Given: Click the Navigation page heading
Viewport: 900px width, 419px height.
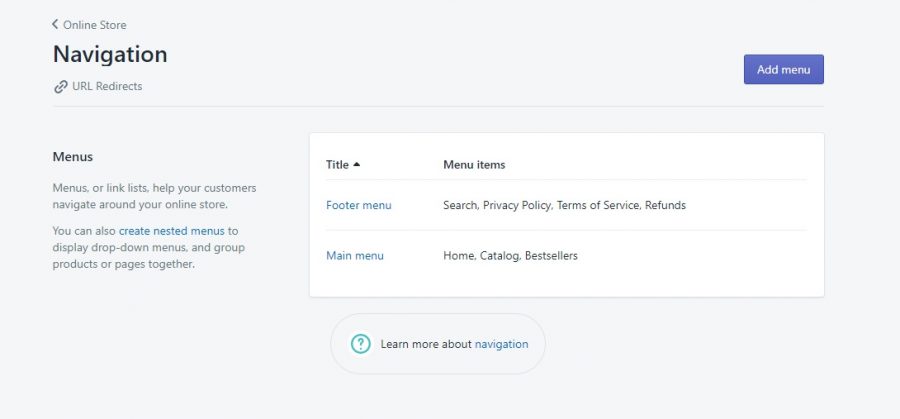Looking at the screenshot, I should coord(110,55).
